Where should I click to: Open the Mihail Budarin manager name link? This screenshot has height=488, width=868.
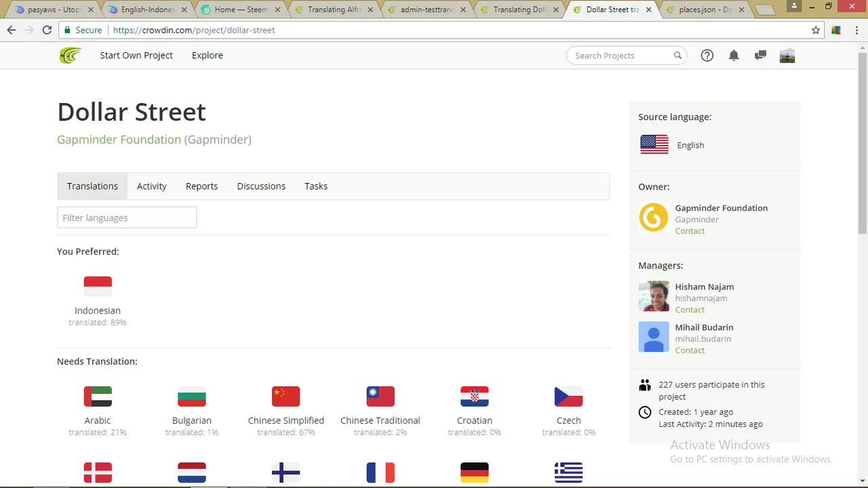click(704, 327)
